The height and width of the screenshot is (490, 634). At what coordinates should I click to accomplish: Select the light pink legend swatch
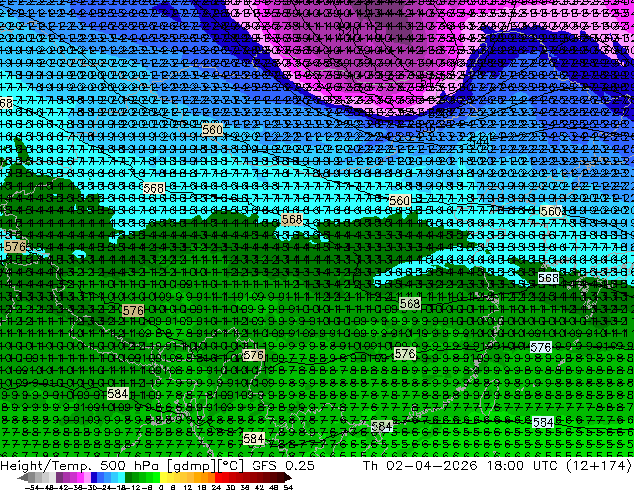click(87, 478)
